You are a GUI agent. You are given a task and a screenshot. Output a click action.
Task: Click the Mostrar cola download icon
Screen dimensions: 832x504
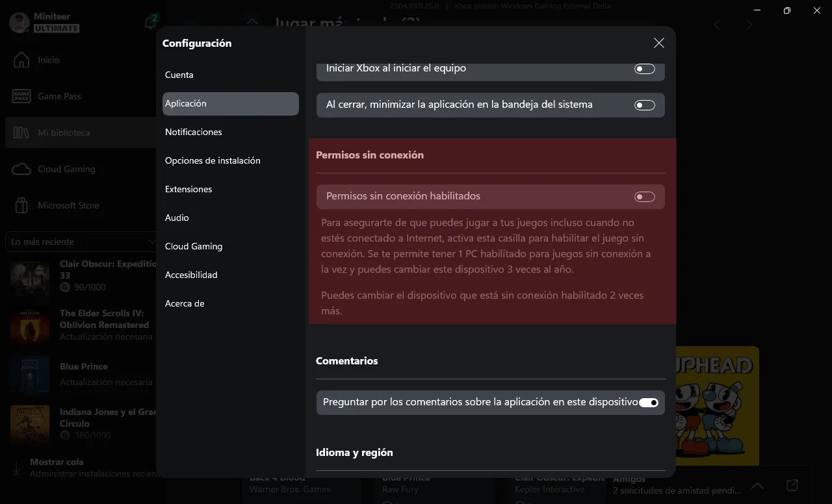pyautogui.click(x=16, y=468)
